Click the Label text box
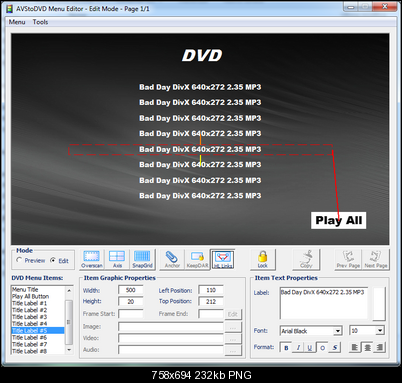Viewport: 402px width, 383px height. 324,303
